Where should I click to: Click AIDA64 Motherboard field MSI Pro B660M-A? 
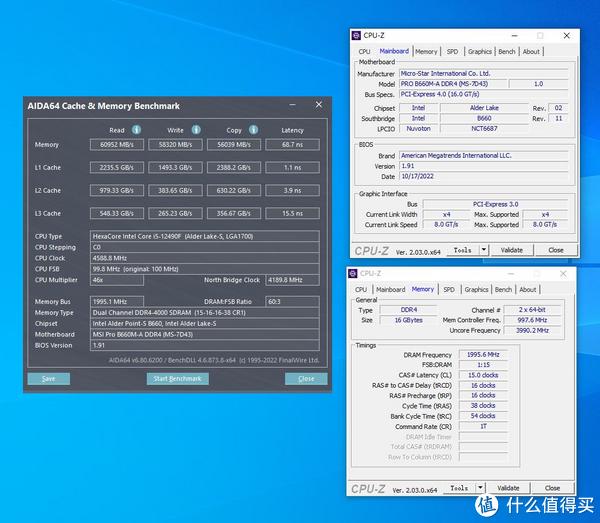pyautogui.click(x=205, y=334)
